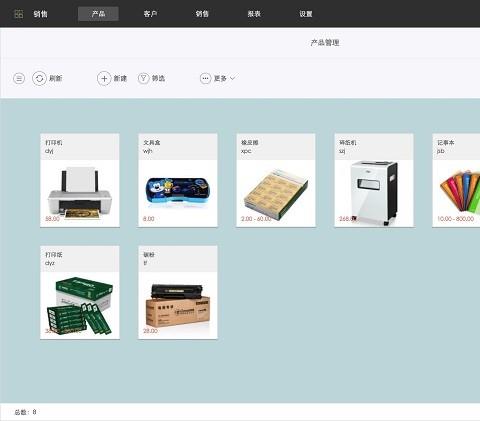Open the 打印机 printer product image
This screenshot has width=480, height=421.
point(80,193)
